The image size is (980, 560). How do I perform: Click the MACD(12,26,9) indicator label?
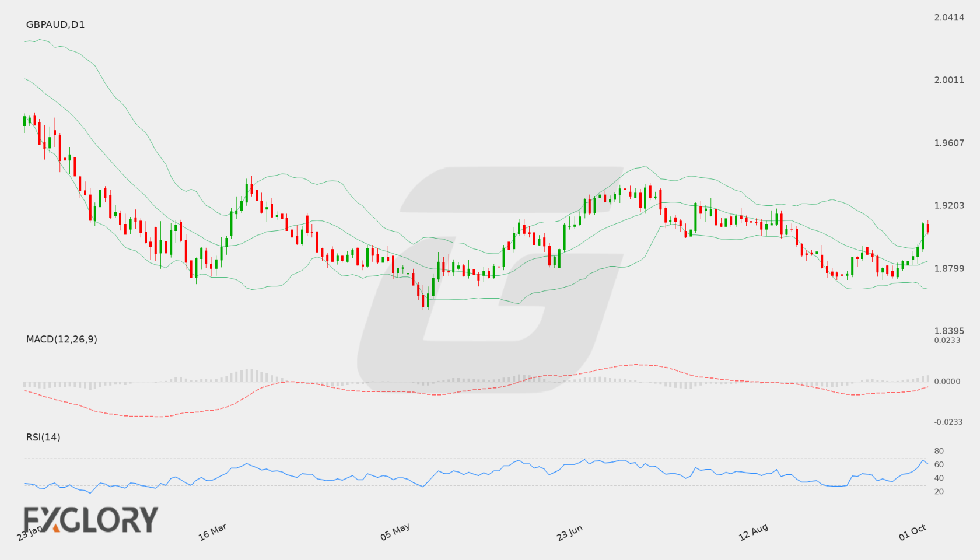click(x=62, y=339)
